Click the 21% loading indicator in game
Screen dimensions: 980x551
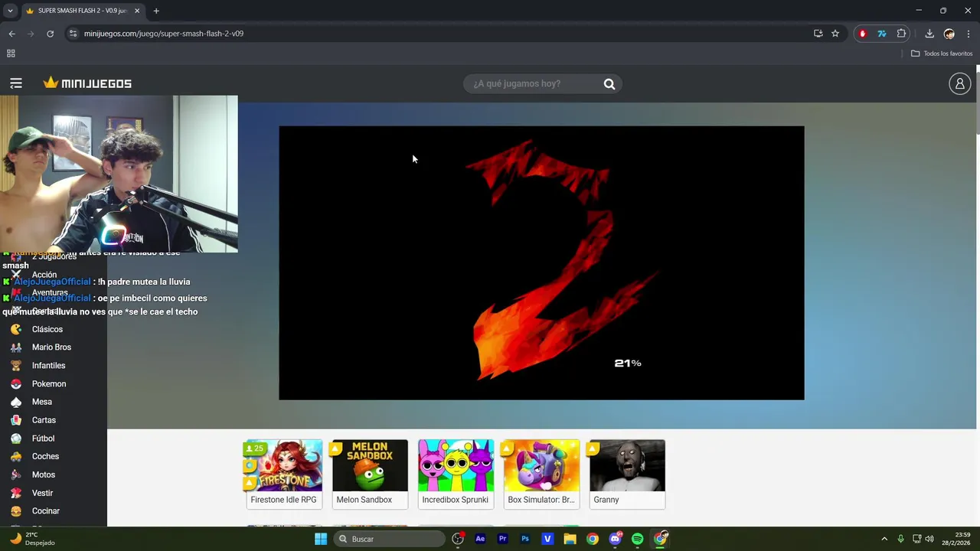[x=628, y=364]
